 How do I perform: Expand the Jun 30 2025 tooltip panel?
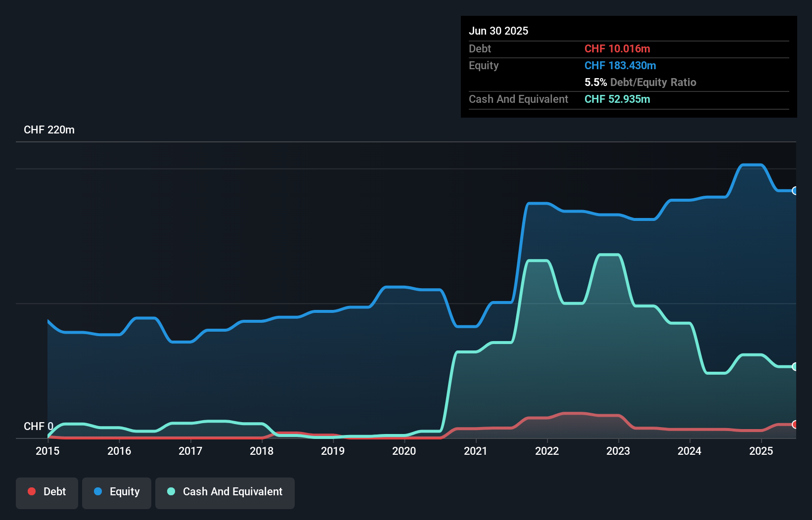tap(498, 31)
